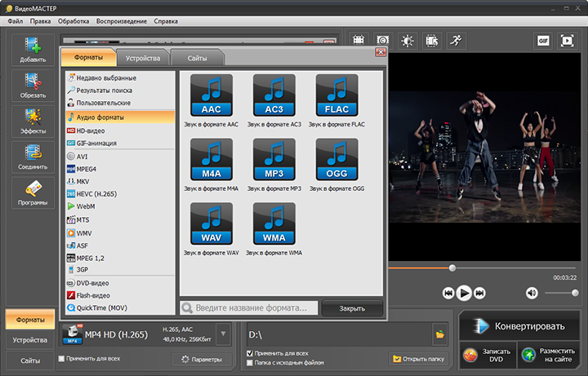Pick the WAV audio format icon
This screenshot has width=588, height=376.
[x=211, y=223]
